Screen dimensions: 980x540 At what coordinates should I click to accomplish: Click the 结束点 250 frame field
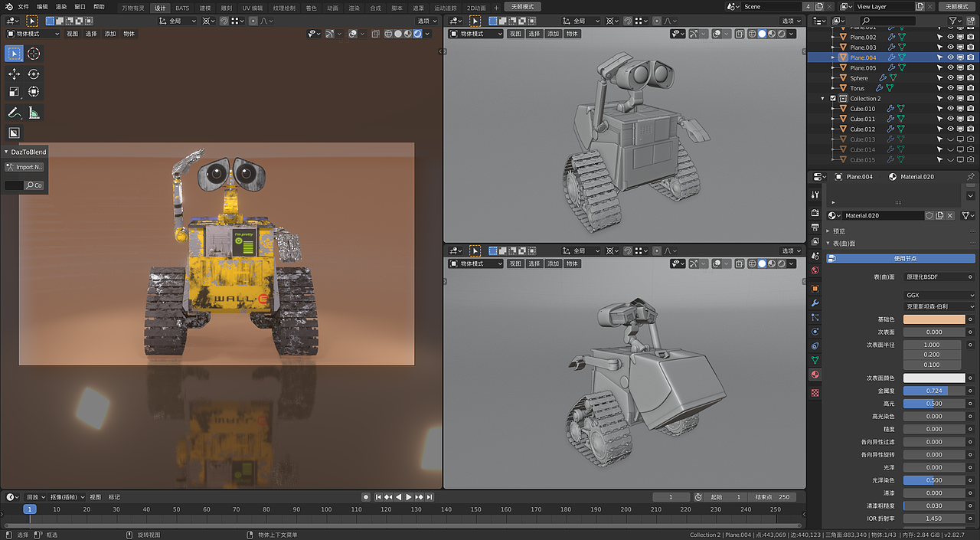pos(772,497)
